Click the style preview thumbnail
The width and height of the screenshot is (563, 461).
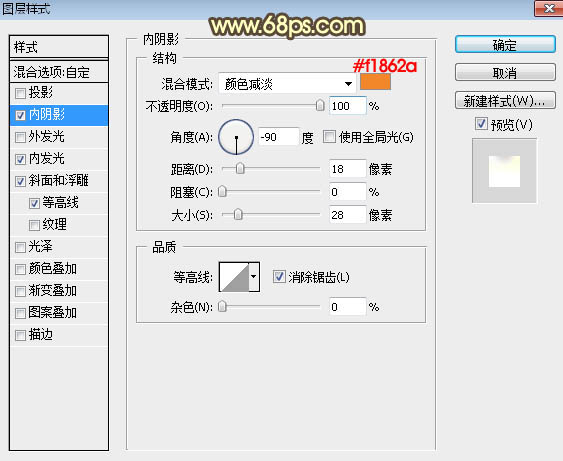504,171
